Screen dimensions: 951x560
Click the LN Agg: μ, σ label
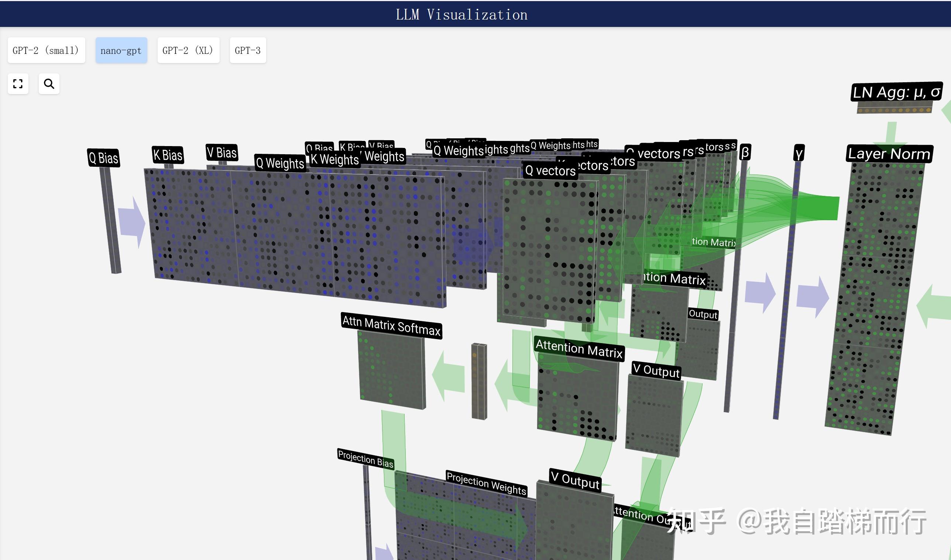(897, 92)
